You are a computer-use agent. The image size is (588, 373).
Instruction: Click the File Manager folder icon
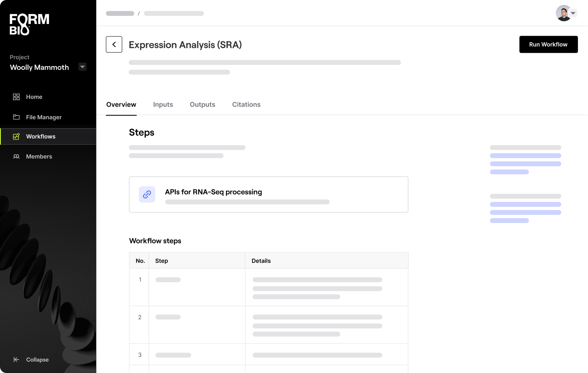click(x=16, y=117)
